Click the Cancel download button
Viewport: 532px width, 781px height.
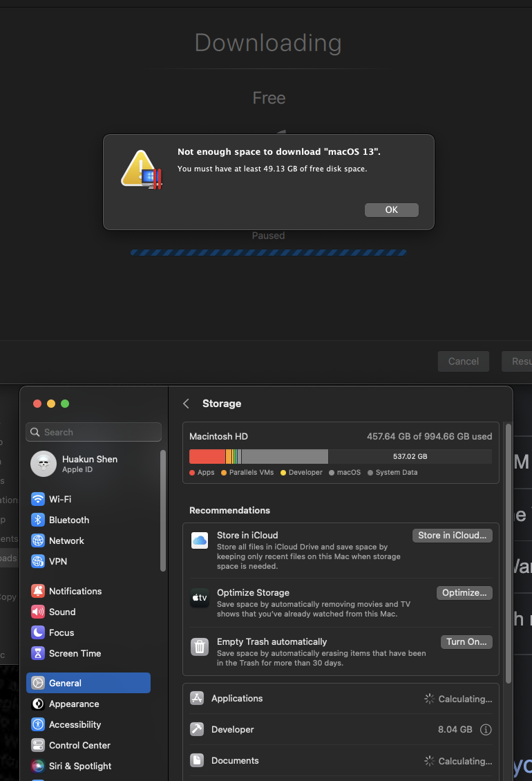click(x=463, y=361)
